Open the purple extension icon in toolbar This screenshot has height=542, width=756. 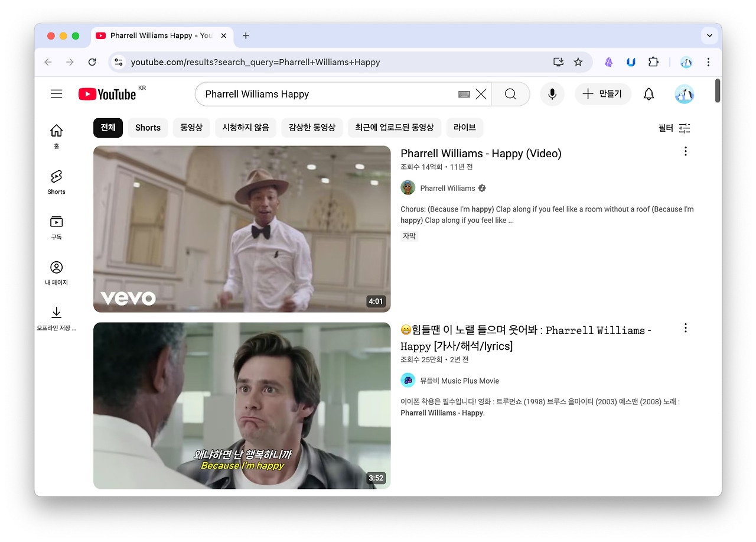(x=608, y=62)
